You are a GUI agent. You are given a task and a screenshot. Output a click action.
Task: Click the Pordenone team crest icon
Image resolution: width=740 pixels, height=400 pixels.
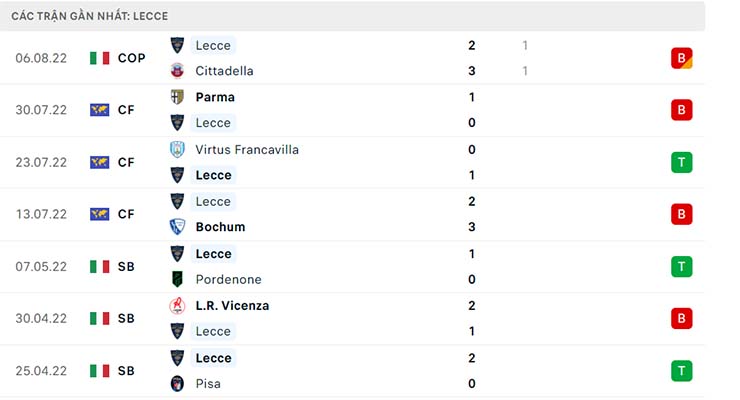point(177,279)
